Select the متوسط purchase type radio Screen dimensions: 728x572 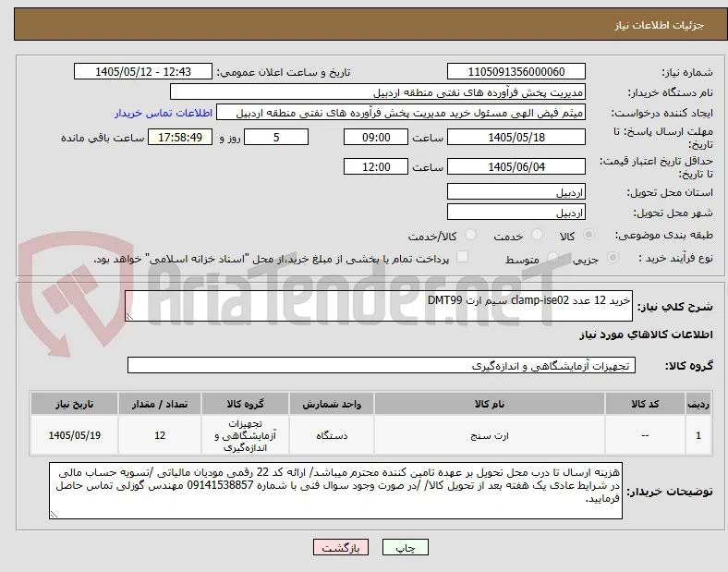click(552, 257)
